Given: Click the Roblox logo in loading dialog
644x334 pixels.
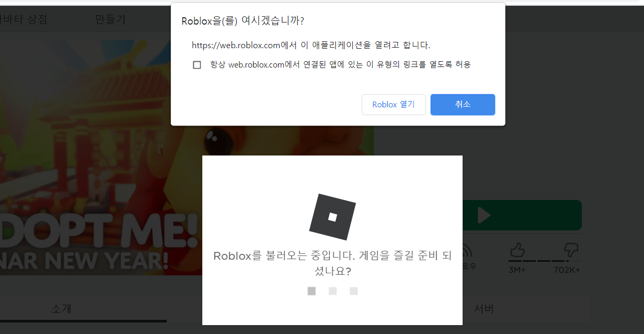Looking at the screenshot, I should point(332,216).
